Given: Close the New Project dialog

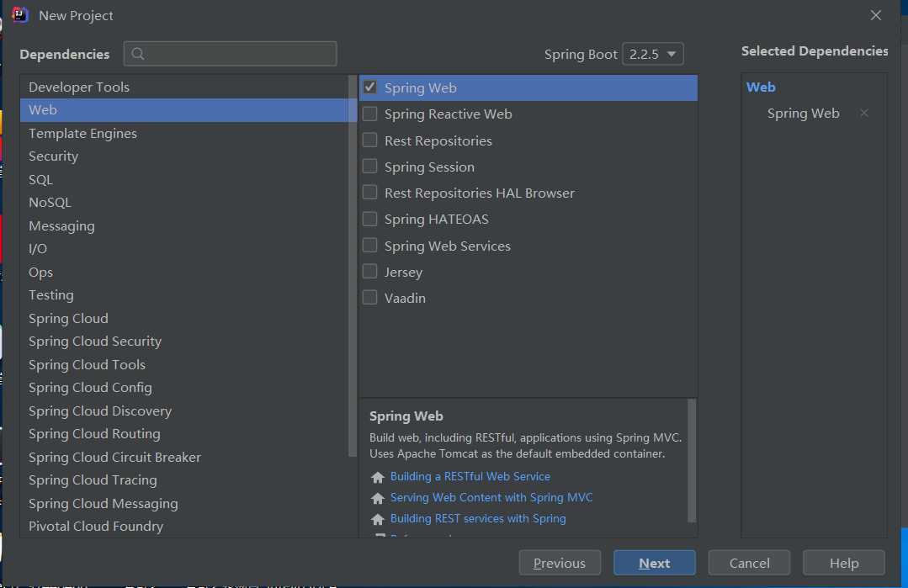Looking at the screenshot, I should click(x=875, y=16).
